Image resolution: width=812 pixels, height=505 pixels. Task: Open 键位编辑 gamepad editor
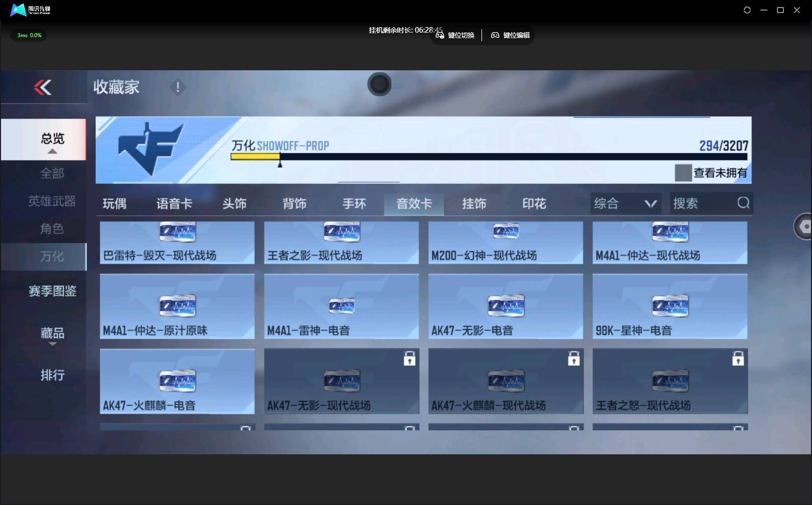pyautogui.click(x=495, y=35)
